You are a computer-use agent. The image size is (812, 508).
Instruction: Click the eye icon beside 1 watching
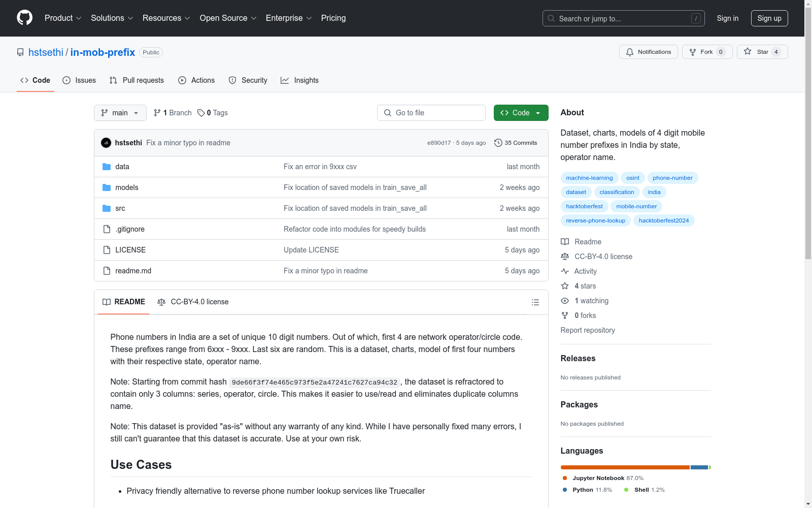(565, 301)
